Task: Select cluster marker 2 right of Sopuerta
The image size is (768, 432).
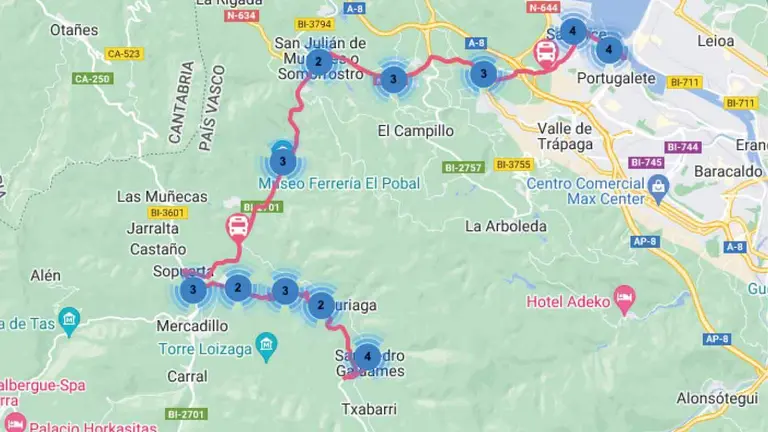Action: 238,288
